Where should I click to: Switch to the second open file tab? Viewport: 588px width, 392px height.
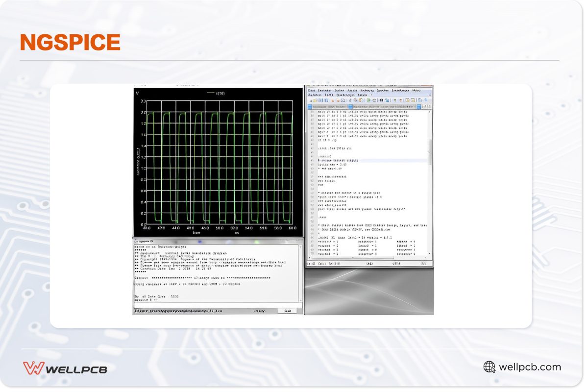[384, 106]
